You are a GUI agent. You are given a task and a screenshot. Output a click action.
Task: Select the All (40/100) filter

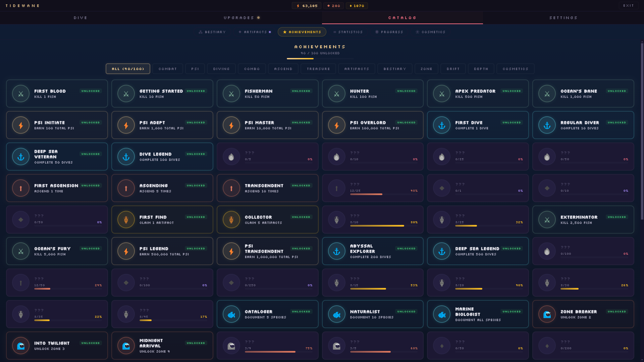point(128,69)
